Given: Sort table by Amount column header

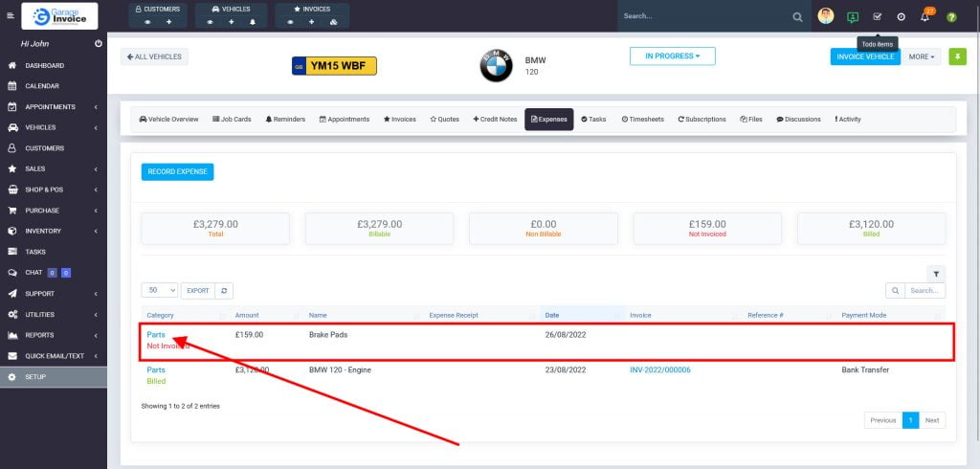Looking at the screenshot, I should pyautogui.click(x=247, y=315).
